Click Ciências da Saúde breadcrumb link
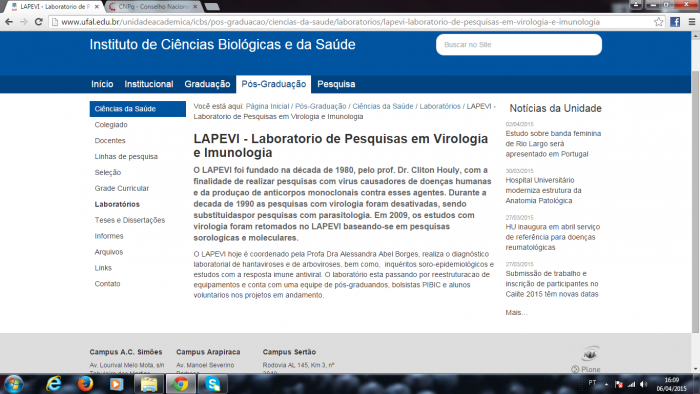This screenshot has width=700, height=394. click(383, 106)
